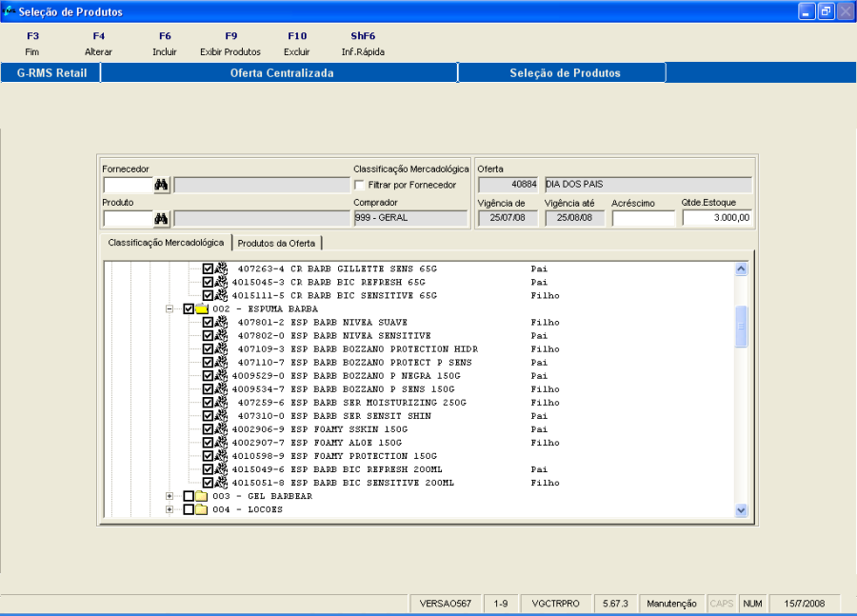Click product icon for 4009534-7 BOZZANO P SENS 150G
Image resolution: width=857 pixels, height=616 pixels.
click(221, 389)
